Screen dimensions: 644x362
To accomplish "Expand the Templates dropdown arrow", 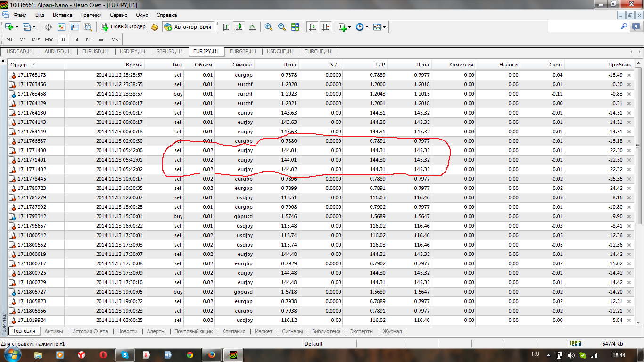I will coord(385,27).
